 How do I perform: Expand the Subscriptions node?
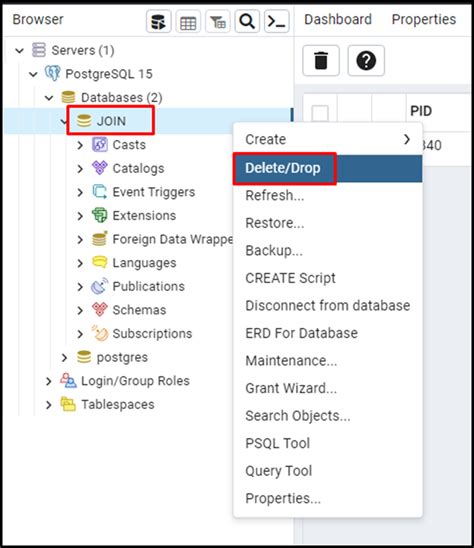(x=80, y=334)
